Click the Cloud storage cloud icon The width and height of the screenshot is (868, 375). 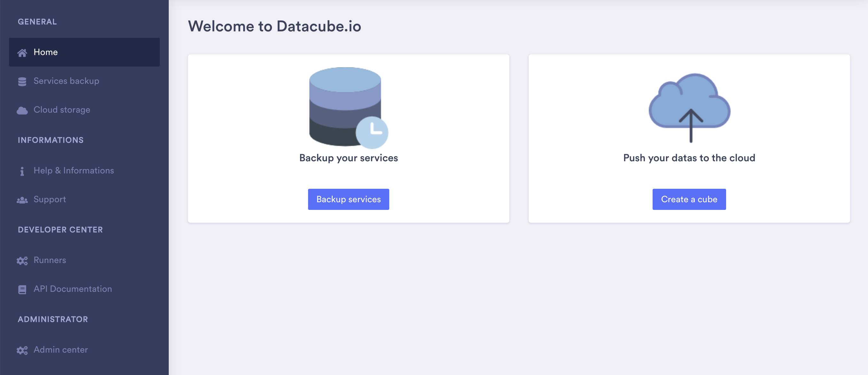coord(22,110)
